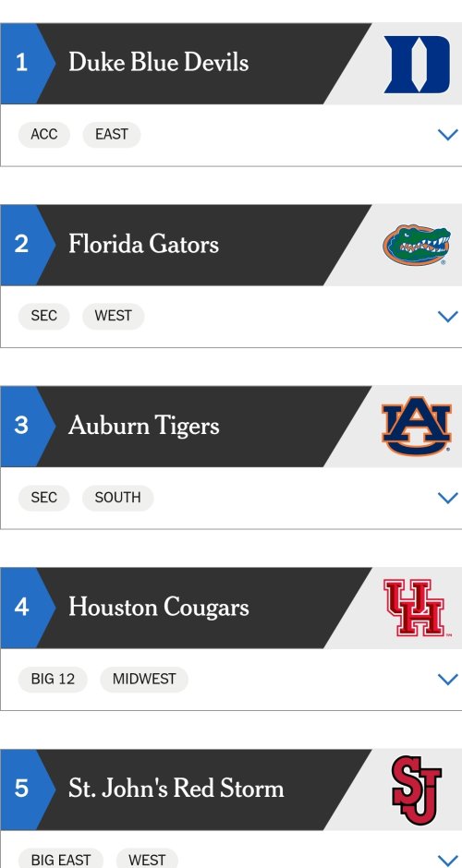Screen dimensions: 462x868
Task: Click the Auburn Tigers AU logo
Action: click(417, 426)
